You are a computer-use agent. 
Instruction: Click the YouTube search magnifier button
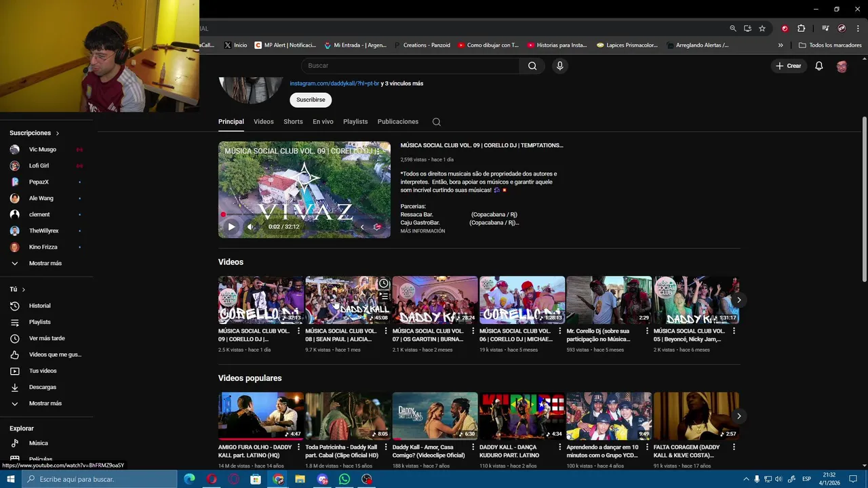pyautogui.click(x=532, y=66)
